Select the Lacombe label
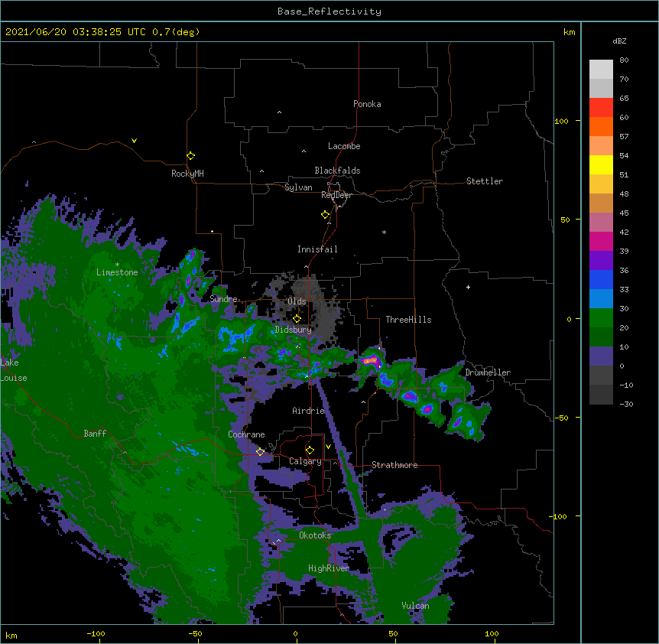659x644 pixels. click(344, 146)
